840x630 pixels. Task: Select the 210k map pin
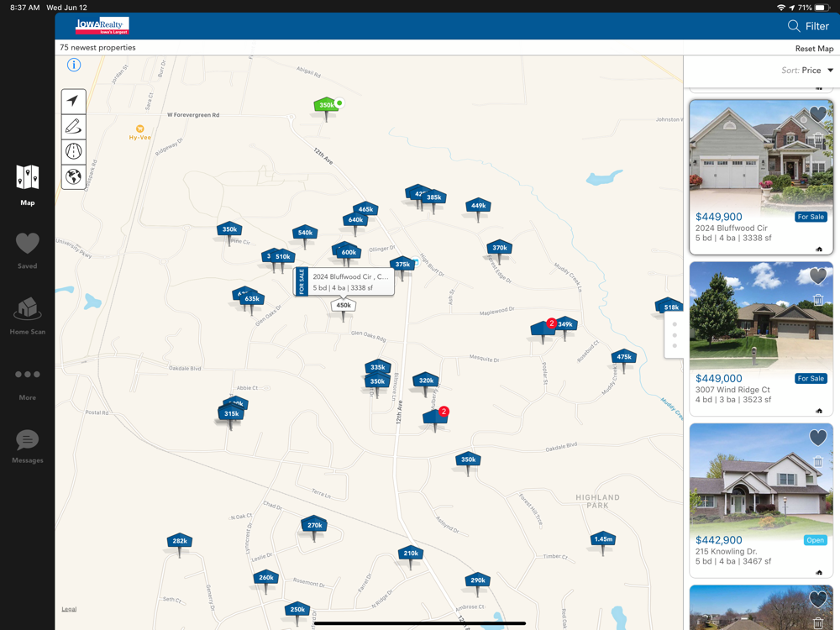tap(411, 554)
